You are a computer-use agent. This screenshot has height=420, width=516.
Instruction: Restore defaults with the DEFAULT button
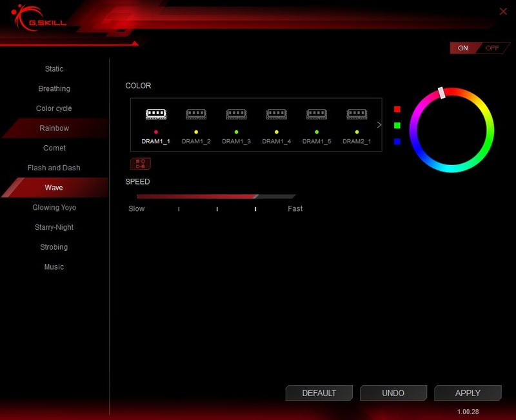pyautogui.click(x=319, y=393)
